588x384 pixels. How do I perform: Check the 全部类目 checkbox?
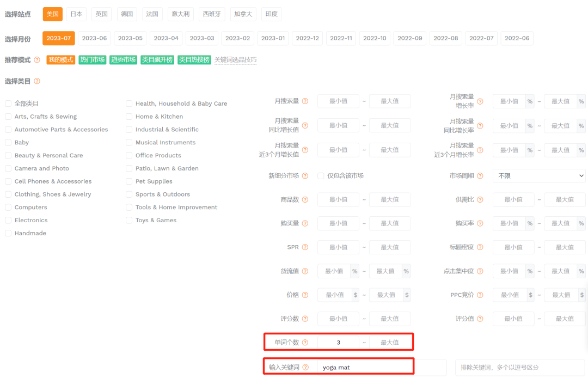tap(8, 103)
